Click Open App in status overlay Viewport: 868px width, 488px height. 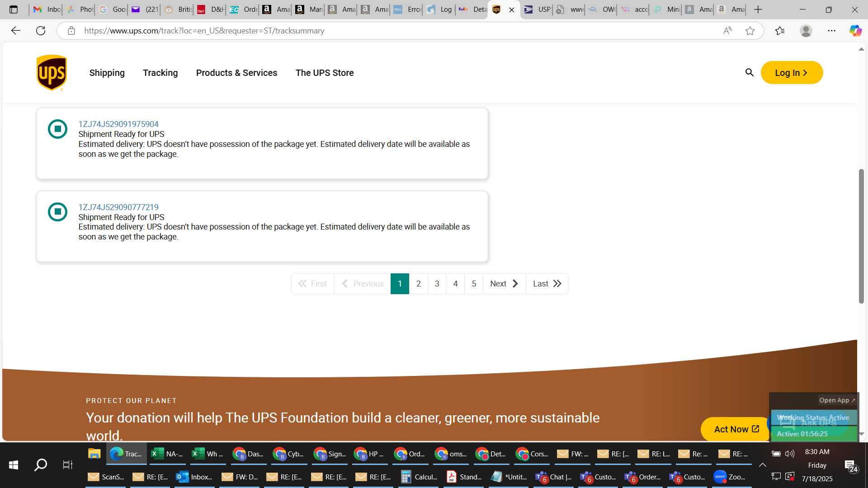(x=837, y=400)
